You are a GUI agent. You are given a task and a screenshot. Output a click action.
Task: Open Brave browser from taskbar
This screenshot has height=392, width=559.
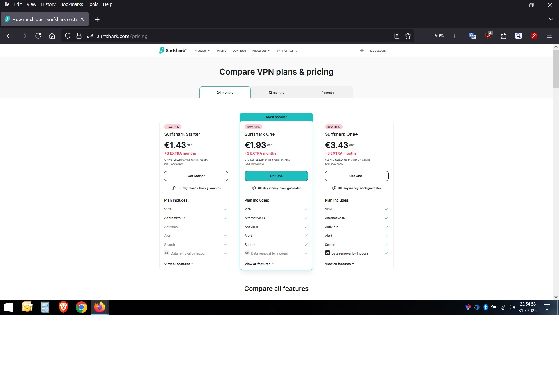click(x=63, y=307)
